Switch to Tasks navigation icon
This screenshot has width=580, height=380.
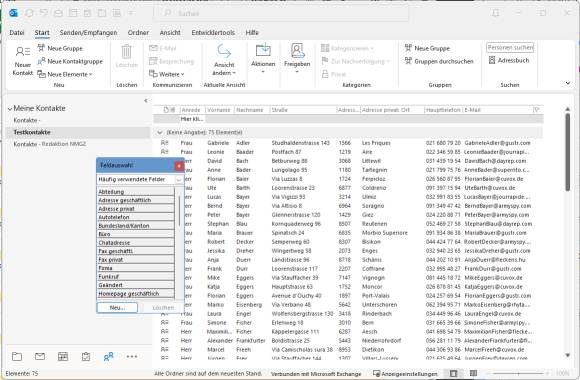pyautogui.click(x=86, y=357)
